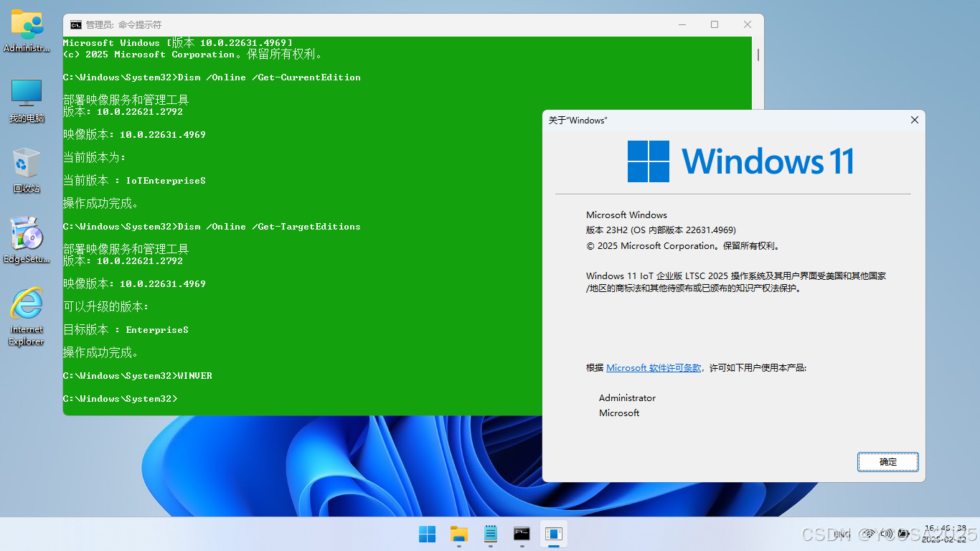Viewport: 980px width, 551px height.
Task: Click the battery tray icon
Action: [x=904, y=534]
